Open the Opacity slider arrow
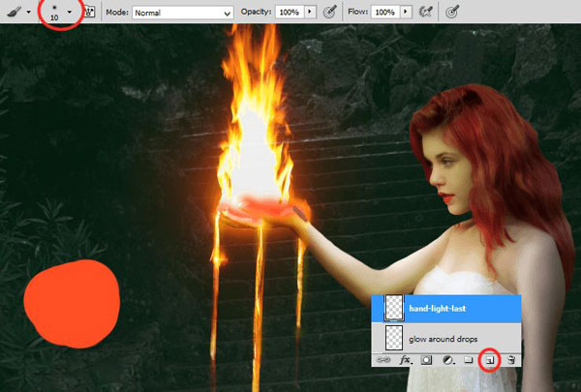 click(x=310, y=13)
